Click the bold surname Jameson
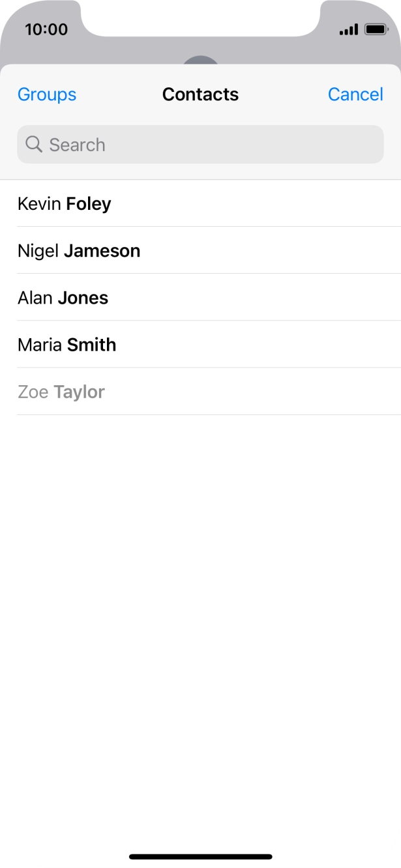401x868 pixels. tap(102, 251)
